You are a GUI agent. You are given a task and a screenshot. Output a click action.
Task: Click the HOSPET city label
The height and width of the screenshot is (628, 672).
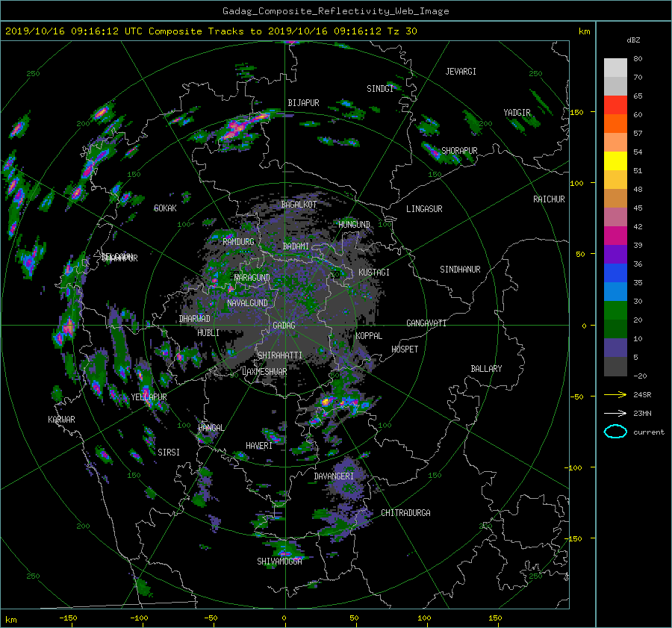tap(405, 349)
